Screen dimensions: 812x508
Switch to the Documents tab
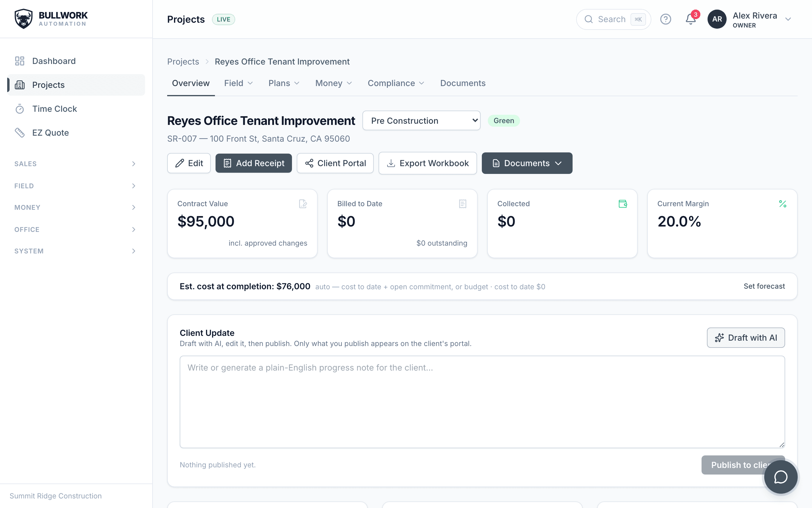point(463,83)
